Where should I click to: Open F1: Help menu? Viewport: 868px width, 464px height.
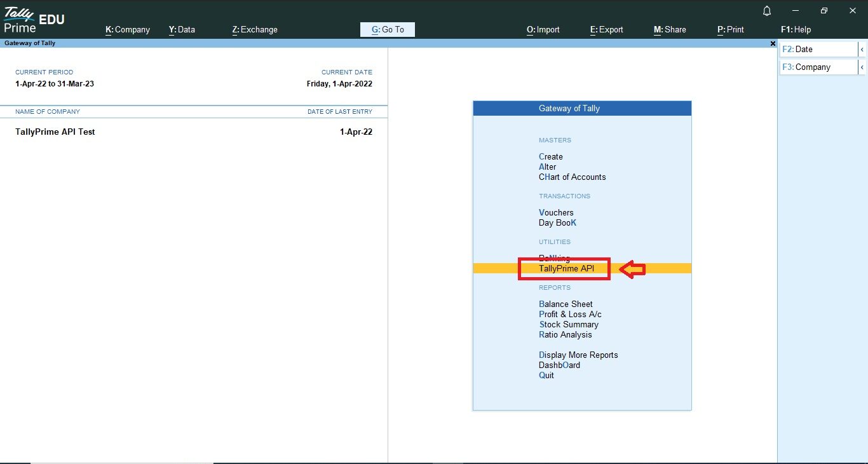pyautogui.click(x=796, y=29)
